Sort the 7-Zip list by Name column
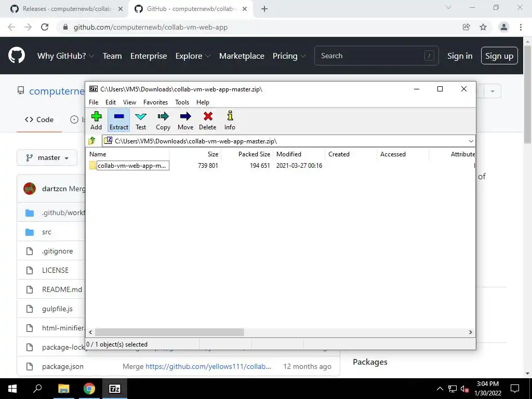The width and height of the screenshot is (532, 399). coord(128,154)
